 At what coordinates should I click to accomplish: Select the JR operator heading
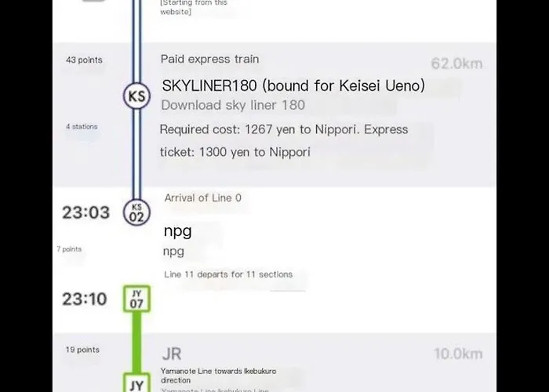click(x=172, y=354)
